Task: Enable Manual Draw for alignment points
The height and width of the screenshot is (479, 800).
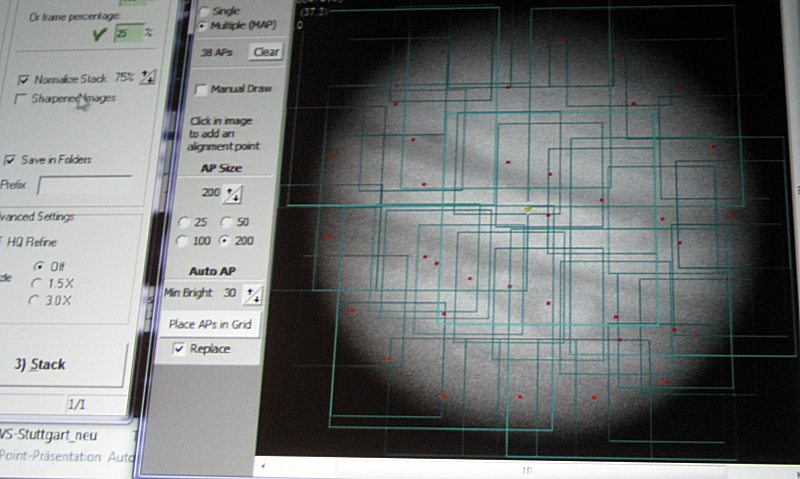Action: pos(201,89)
